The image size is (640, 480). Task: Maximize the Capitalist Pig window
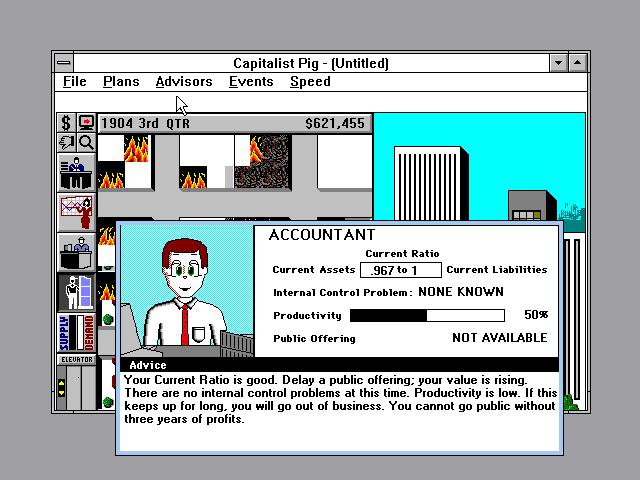[x=578, y=63]
